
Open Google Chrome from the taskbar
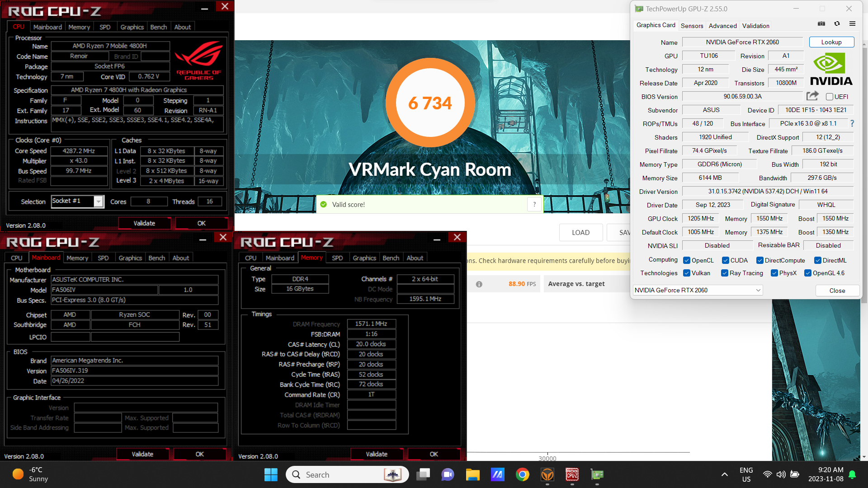point(522,474)
